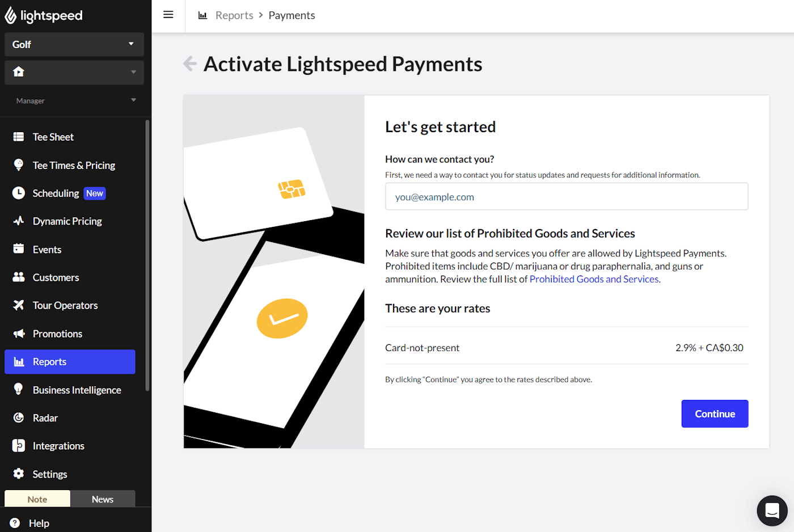Click the Integrations icon
The image size is (794, 532).
tap(19, 446)
